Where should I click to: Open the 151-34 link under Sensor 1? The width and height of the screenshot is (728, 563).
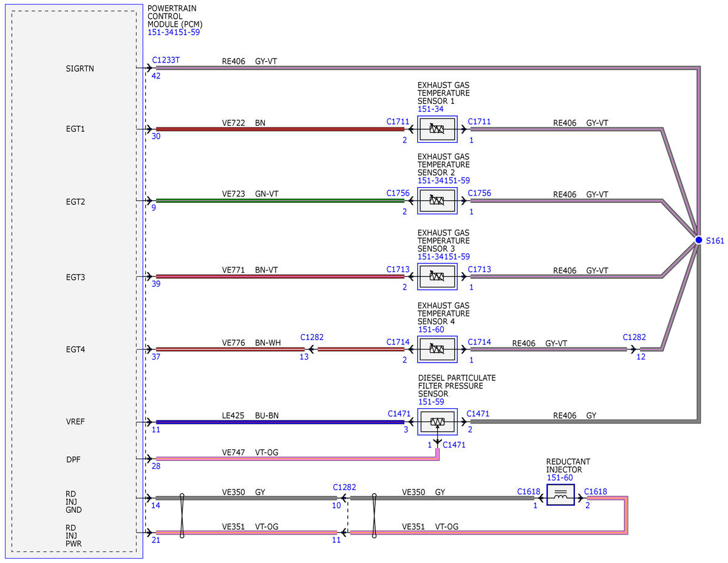coord(430,109)
